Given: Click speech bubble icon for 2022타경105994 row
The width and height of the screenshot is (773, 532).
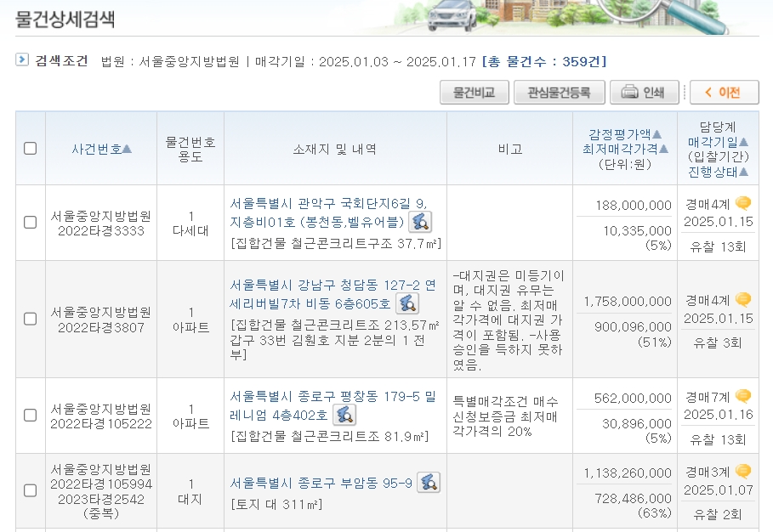Looking at the screenshot, I should pos(743,472).
